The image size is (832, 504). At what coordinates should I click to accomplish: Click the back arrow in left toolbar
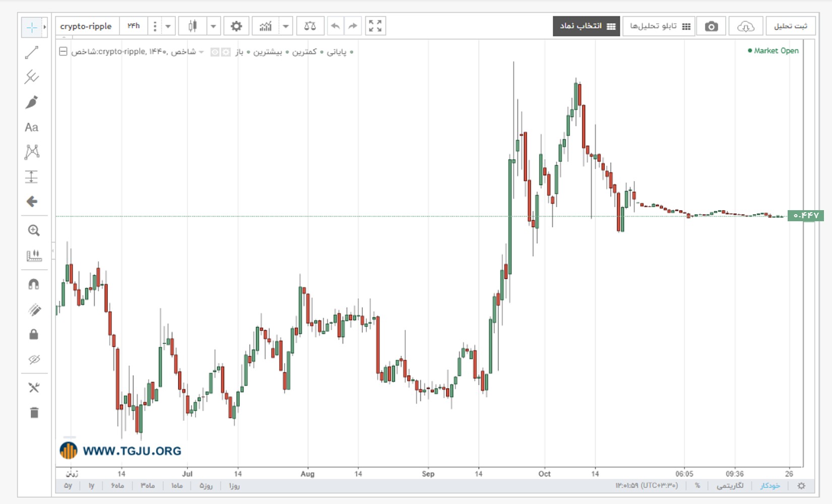[x=32, y=202]
